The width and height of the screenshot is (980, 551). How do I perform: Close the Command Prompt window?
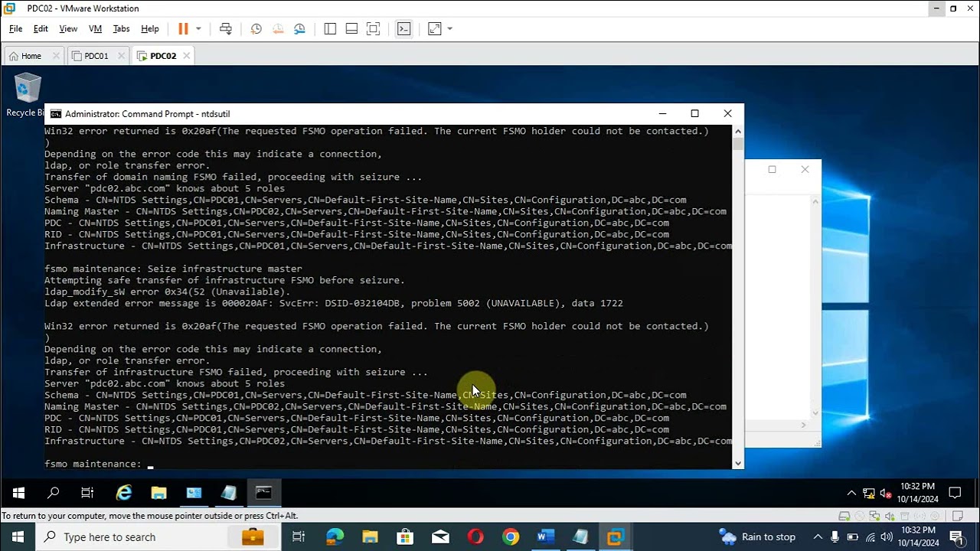(x=727, y=113)
